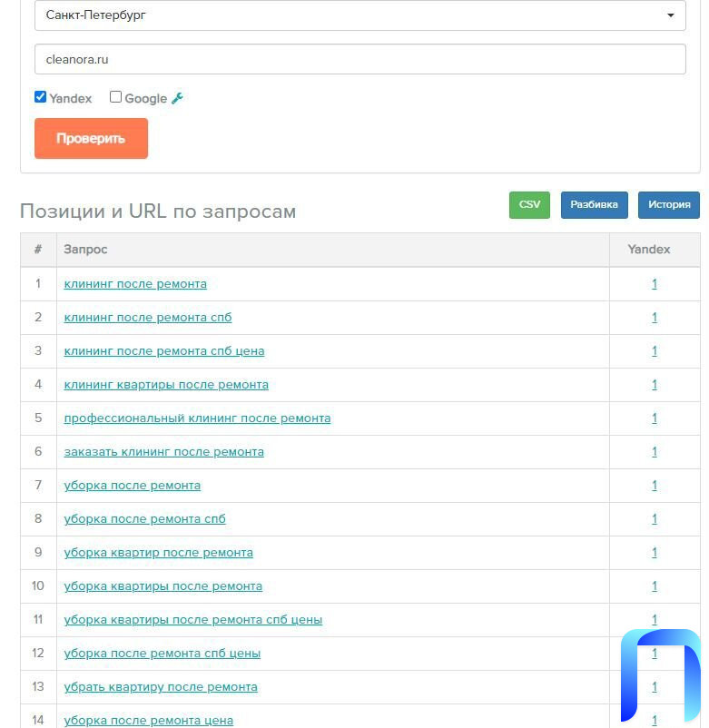Screen dimensions: 709x728
Task: Click the cleanora.ru domain input field
Action: pos(359,59)
